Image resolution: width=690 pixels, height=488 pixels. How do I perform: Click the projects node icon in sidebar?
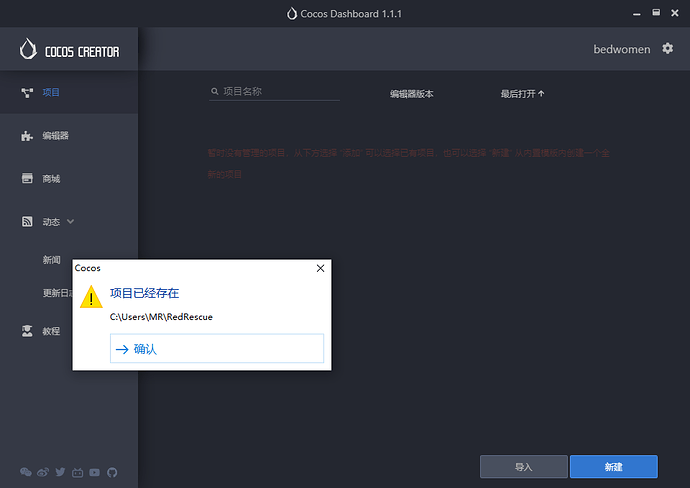click(x=27, y=92)
